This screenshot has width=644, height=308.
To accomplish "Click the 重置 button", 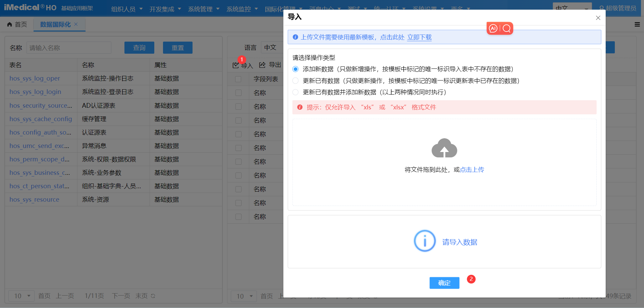I will 178,48.
